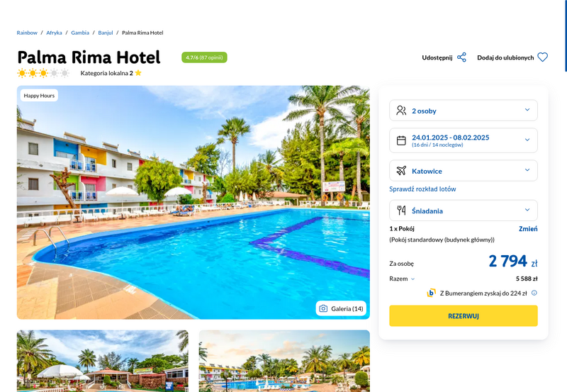The width and height of the screenshot is (567, 392).
Task: Click the calendar icon in the date field
Action: [x=401, y=140]
